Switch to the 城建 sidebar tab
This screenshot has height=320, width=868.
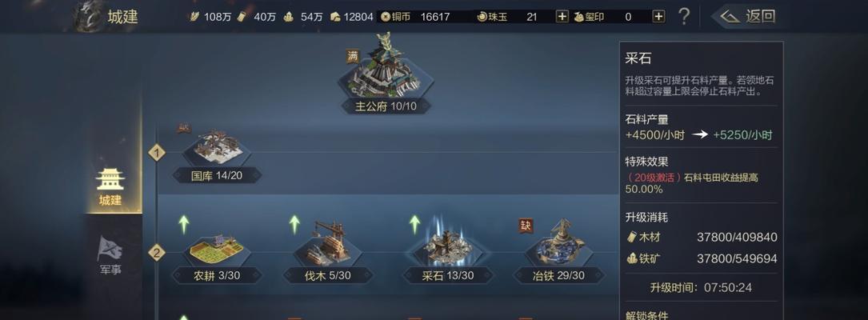[x=110, y=187]
